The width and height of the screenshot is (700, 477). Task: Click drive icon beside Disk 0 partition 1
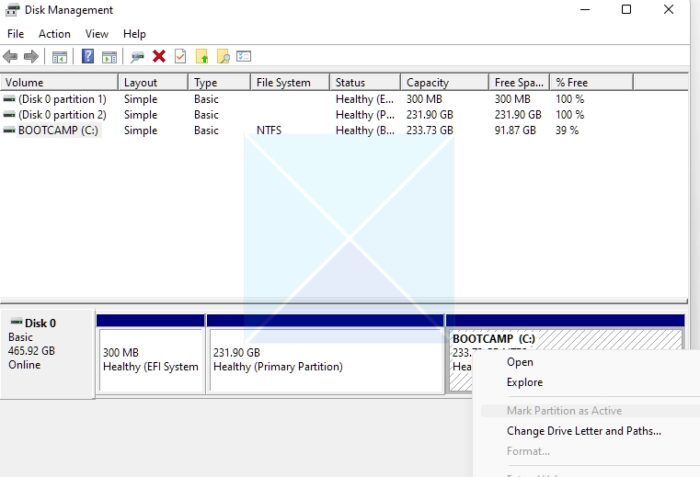click(9, 99)
